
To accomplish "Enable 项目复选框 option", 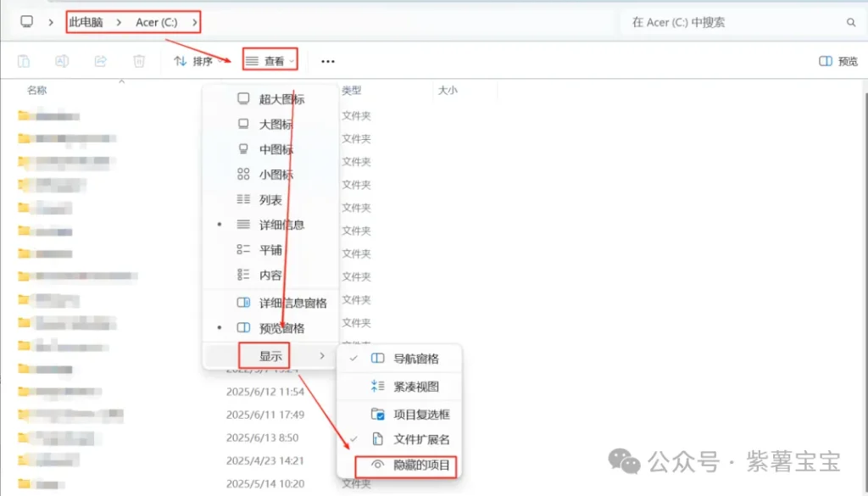I will (x=421, y=415).
